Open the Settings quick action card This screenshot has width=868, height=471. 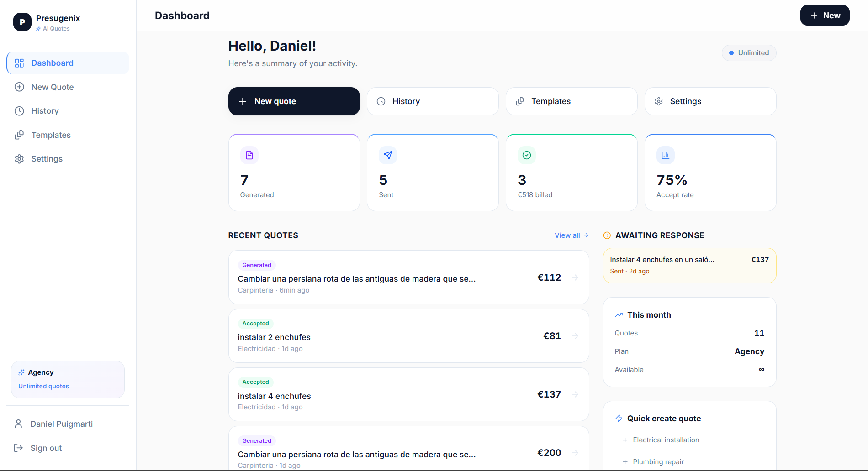click(x=710, y=101)
